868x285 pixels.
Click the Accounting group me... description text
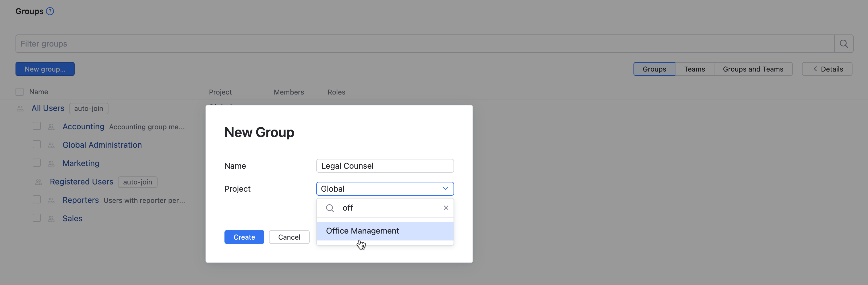point(147,127)
